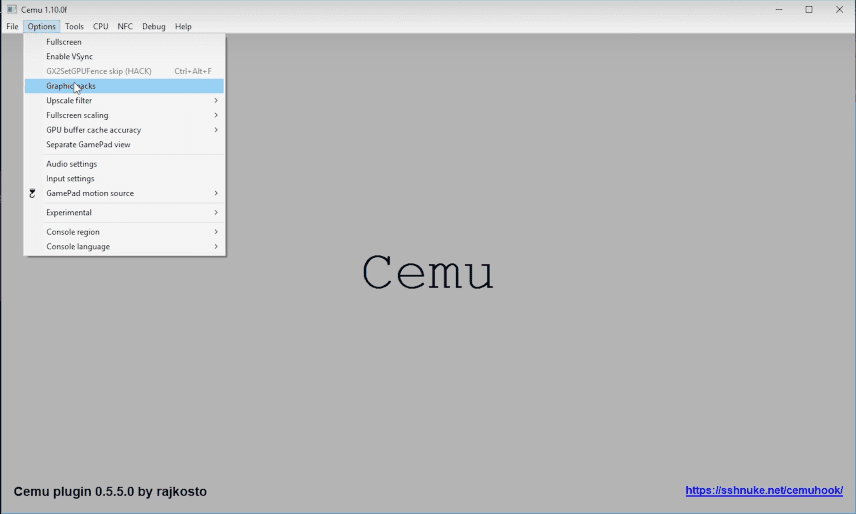Toggle Separate GamePad view
The image size is (856, 514).
(x=88, y=145)
